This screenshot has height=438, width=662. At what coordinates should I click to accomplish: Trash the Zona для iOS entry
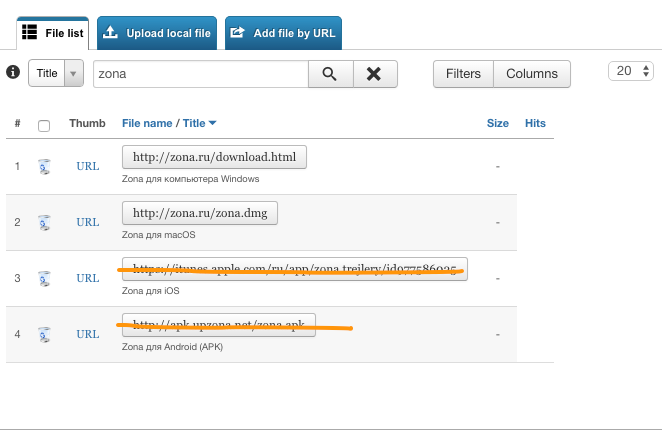coord(44,278)
